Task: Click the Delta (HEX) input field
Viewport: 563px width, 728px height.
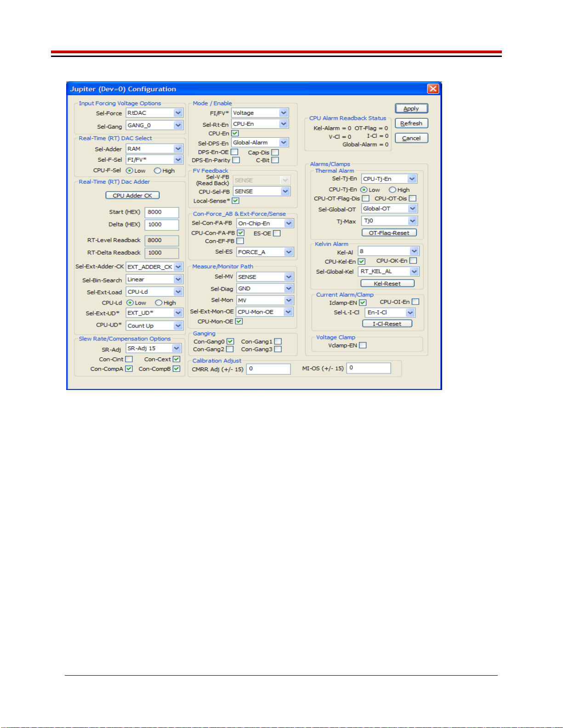Action: click(x=162, y=225)
